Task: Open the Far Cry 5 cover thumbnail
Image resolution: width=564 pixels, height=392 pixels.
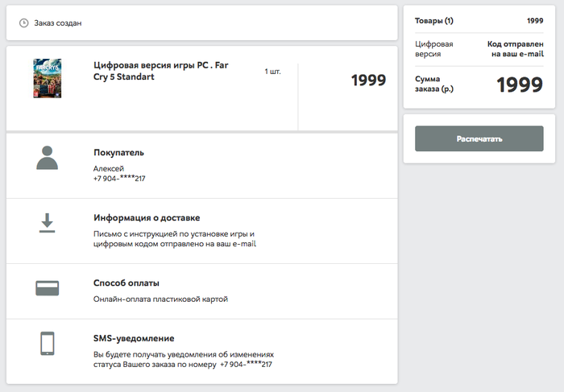Action: 47,78
